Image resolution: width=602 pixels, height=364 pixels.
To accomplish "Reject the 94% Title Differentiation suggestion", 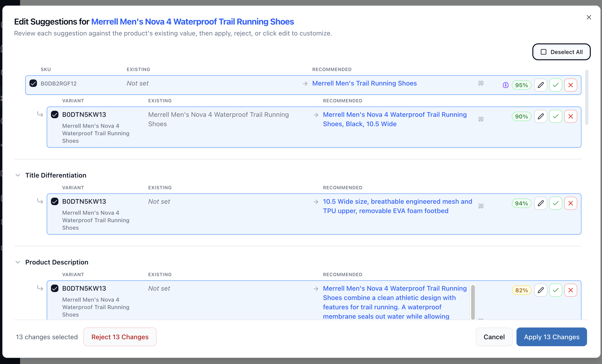I will [x=570, y=203].
